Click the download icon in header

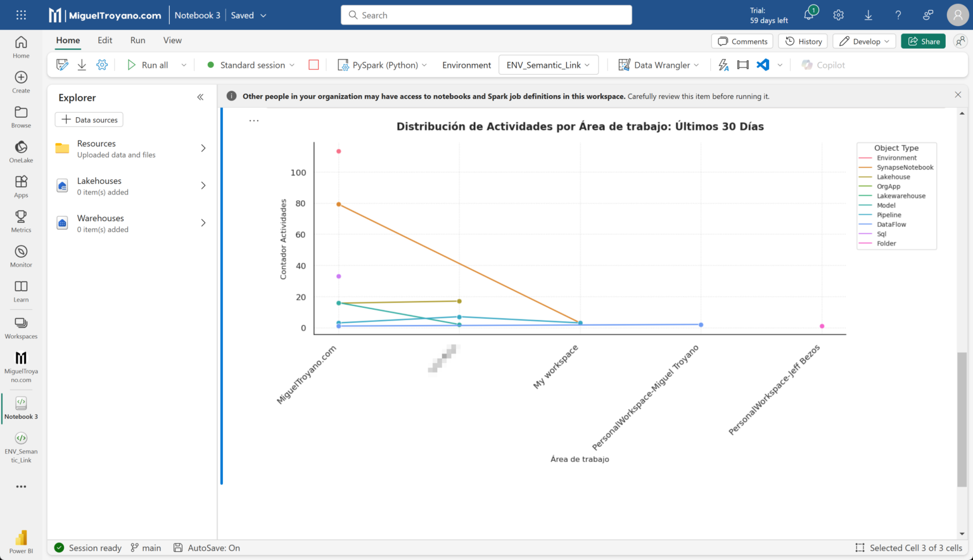tap(868, 15)
